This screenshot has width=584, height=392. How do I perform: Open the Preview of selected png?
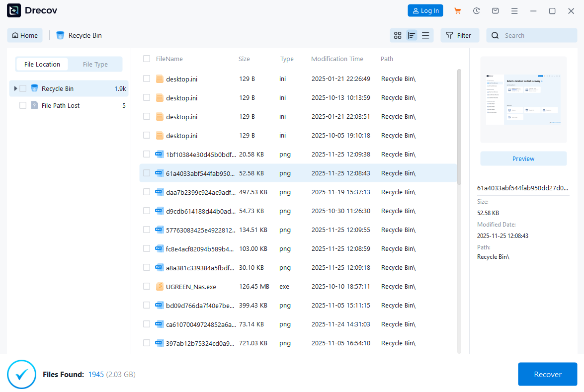tap(523, 158)
